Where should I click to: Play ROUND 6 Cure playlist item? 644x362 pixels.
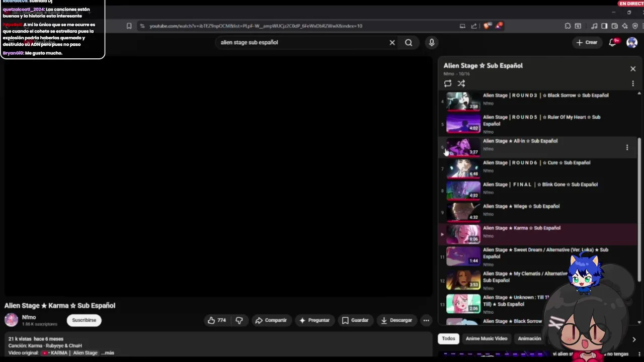(538, 168)
